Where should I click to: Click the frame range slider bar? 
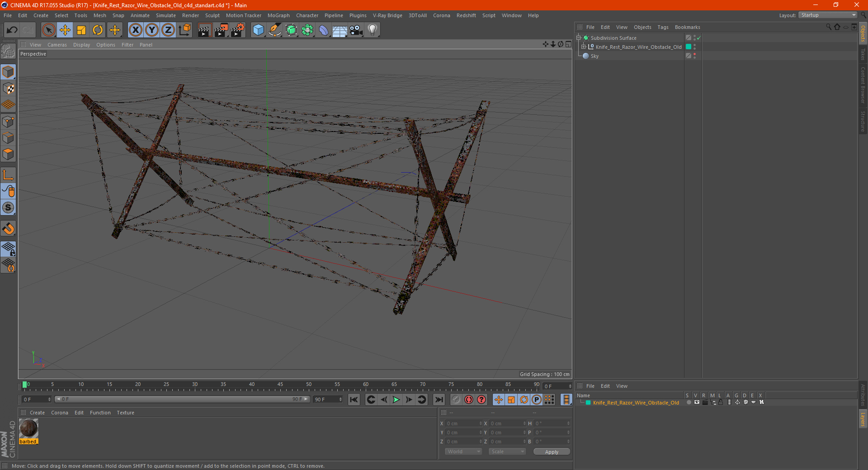[x=182, y=399]
